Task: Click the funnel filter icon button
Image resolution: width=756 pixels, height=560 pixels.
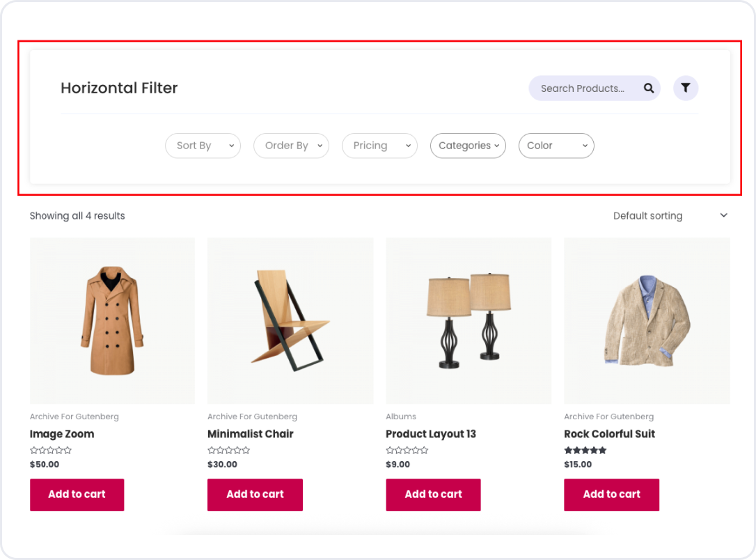Action: click(x=686, y=88)
